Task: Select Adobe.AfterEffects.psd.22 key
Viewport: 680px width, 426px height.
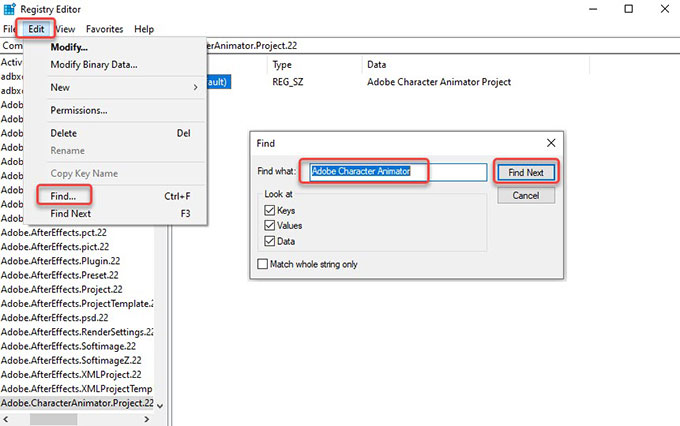Action: coord(55,318)
